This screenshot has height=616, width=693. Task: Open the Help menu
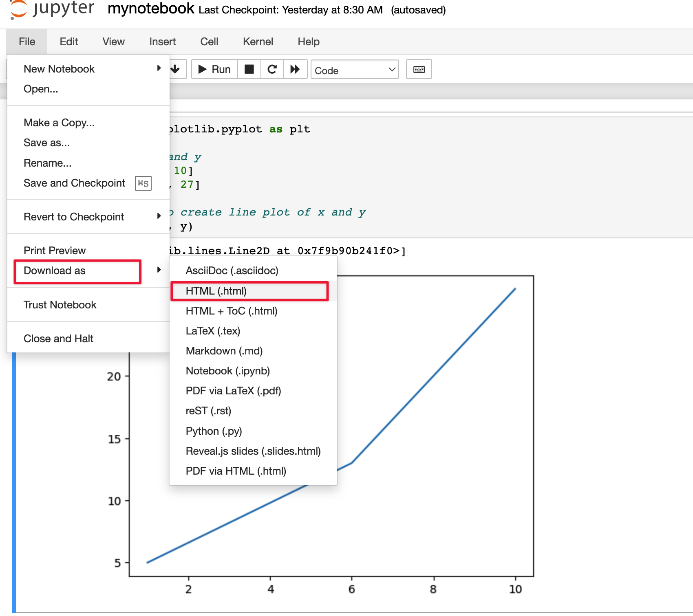click(309, 42)
